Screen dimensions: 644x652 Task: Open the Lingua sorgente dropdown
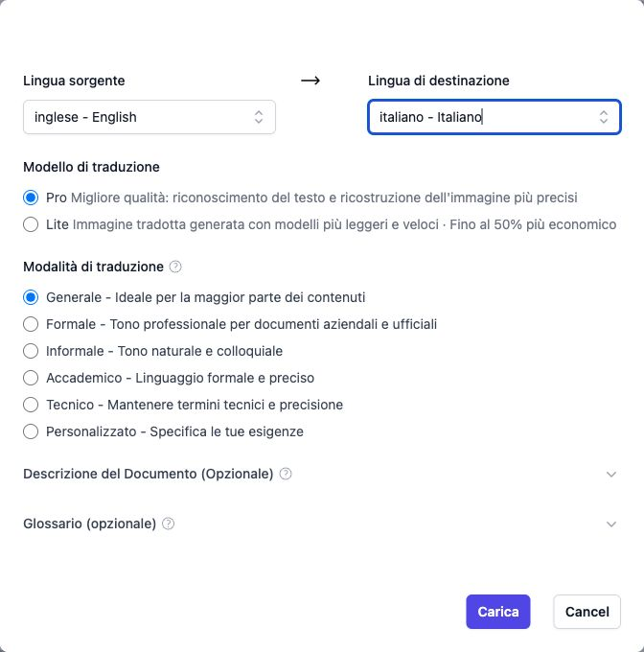pyautogui.click(x=149, y=117)
